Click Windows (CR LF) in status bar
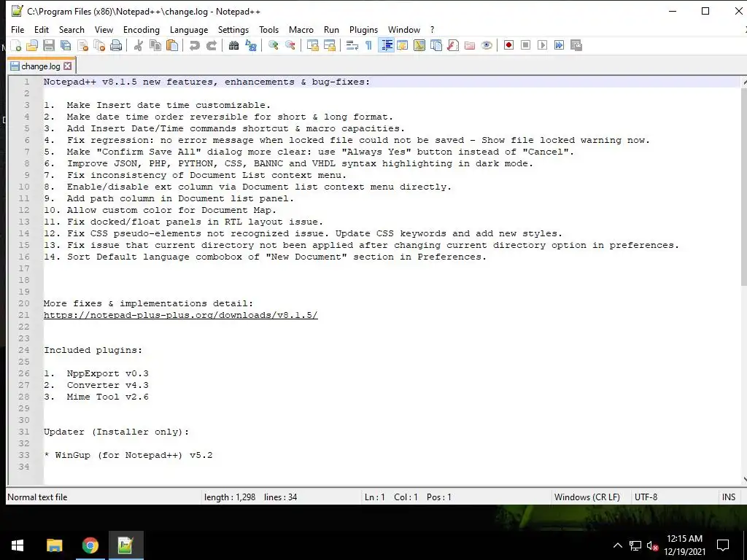This screenshot has width=747, height=560. [x=587, y=497]
